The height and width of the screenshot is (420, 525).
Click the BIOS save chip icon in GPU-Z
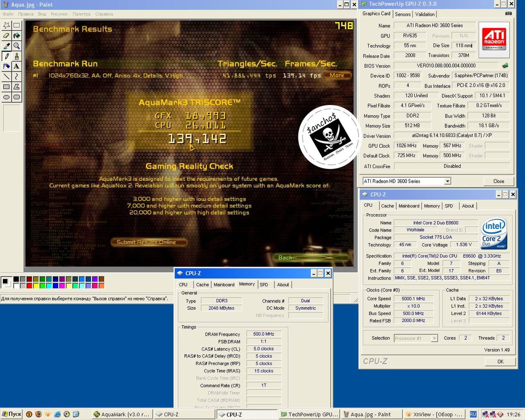pos(505,65)
